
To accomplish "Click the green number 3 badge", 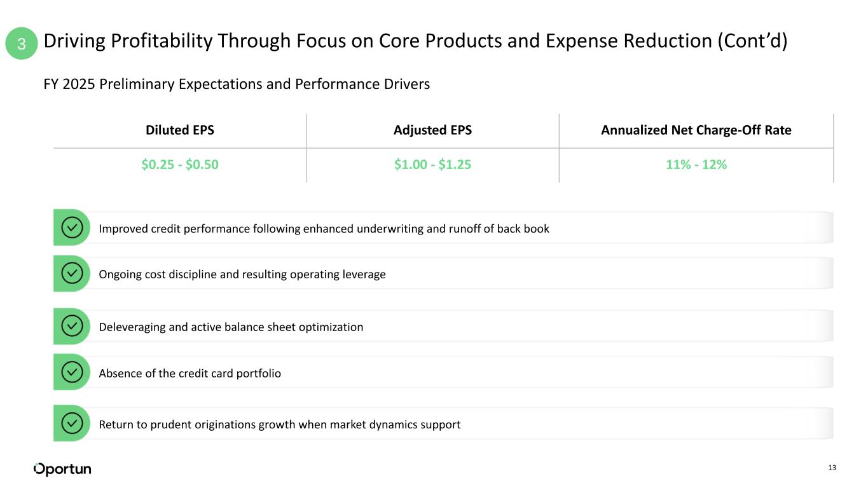I will tap(22, 44).
